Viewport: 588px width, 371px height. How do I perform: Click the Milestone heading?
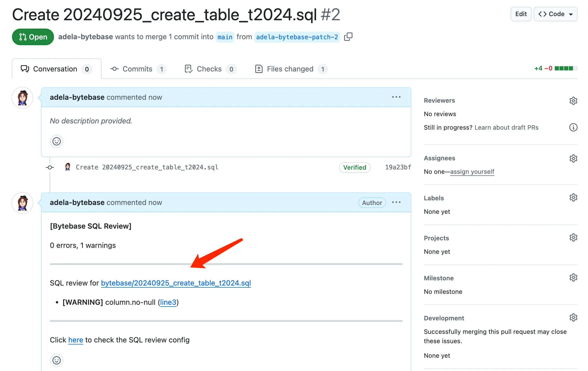pos(439,278)
